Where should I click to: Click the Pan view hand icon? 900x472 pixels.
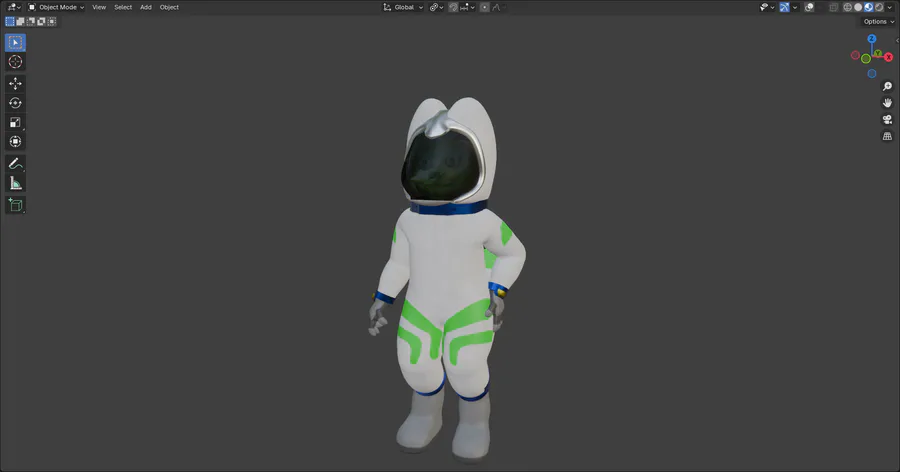click(887, 103)
